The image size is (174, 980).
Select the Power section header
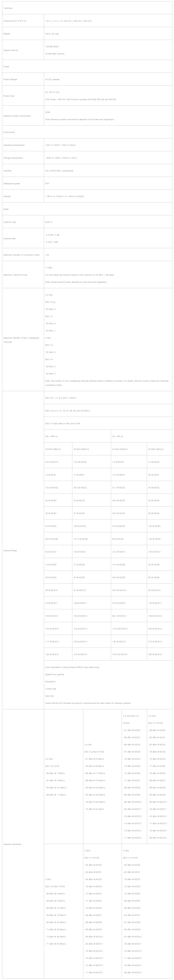[x=6, y=67]
